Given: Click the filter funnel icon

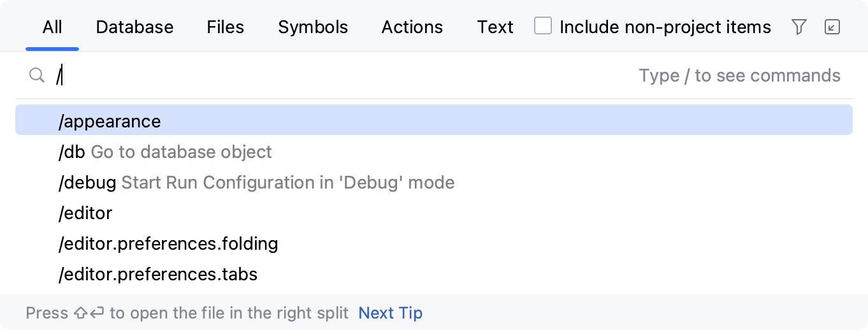Looking at the screenshot, I should tap(799, 27).
